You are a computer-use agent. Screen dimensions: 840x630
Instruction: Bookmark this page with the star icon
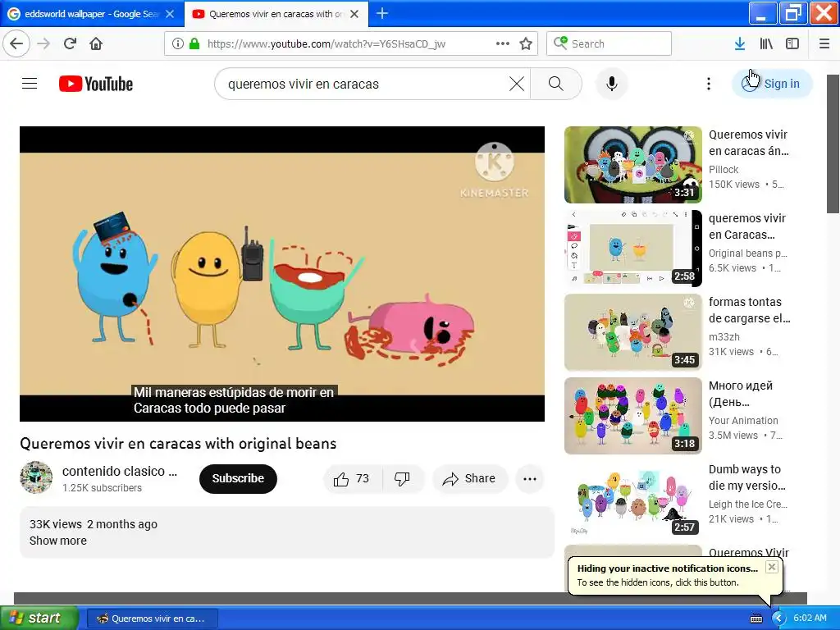(x=526, y=43)
